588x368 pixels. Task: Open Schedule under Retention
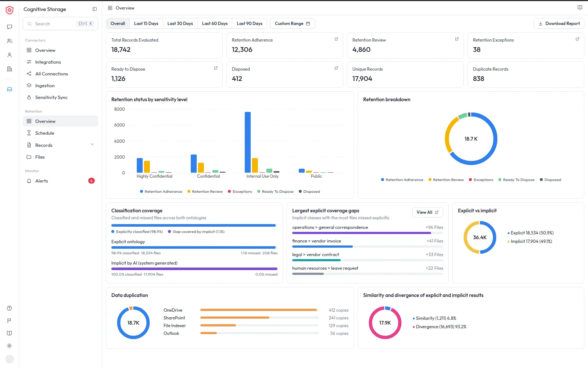pos(60,133)
